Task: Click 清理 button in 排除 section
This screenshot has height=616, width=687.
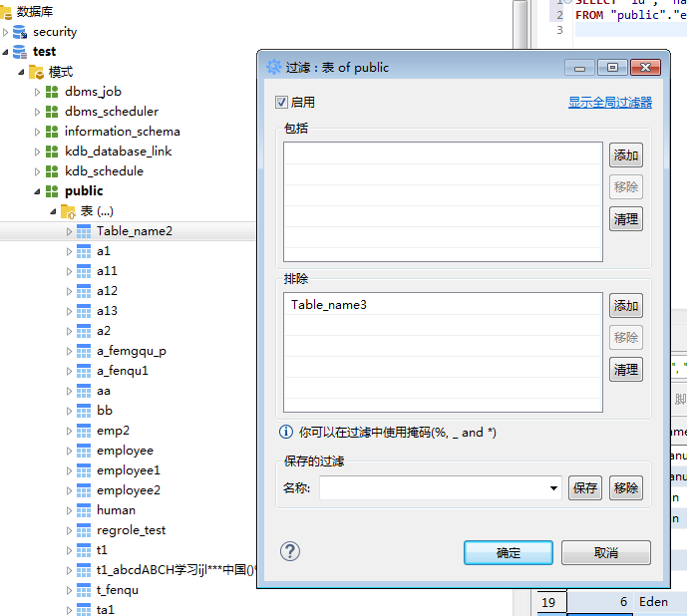Action: [625, 370]
